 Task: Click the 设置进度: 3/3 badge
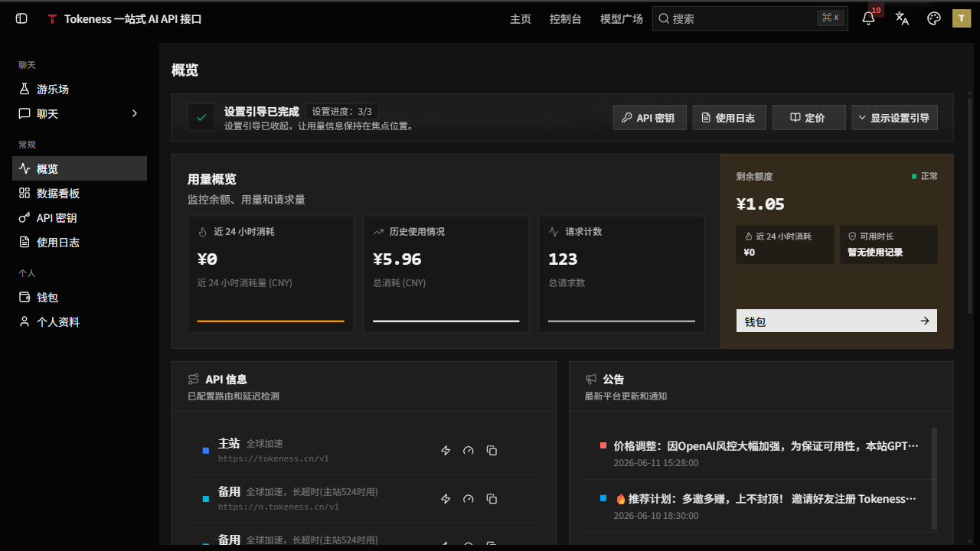point(341,112)
